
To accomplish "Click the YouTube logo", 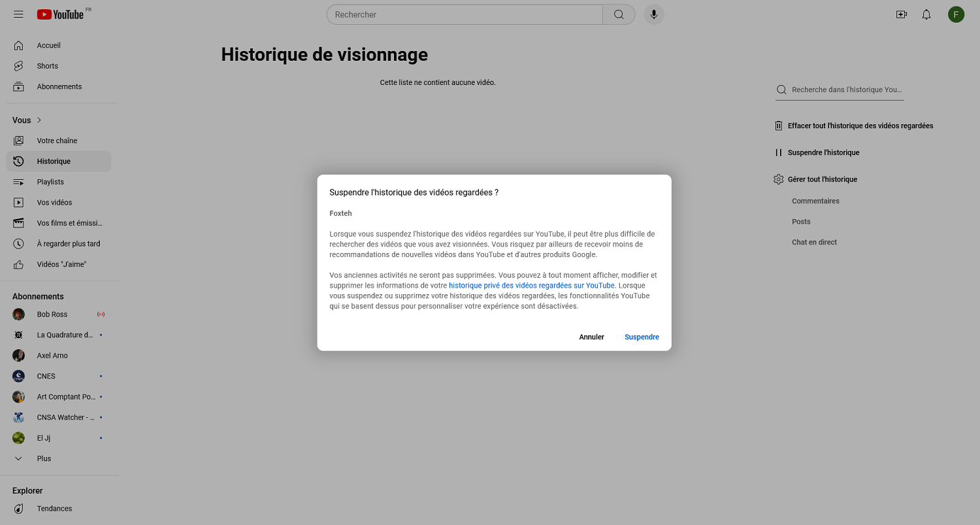I will coord(61,14).
